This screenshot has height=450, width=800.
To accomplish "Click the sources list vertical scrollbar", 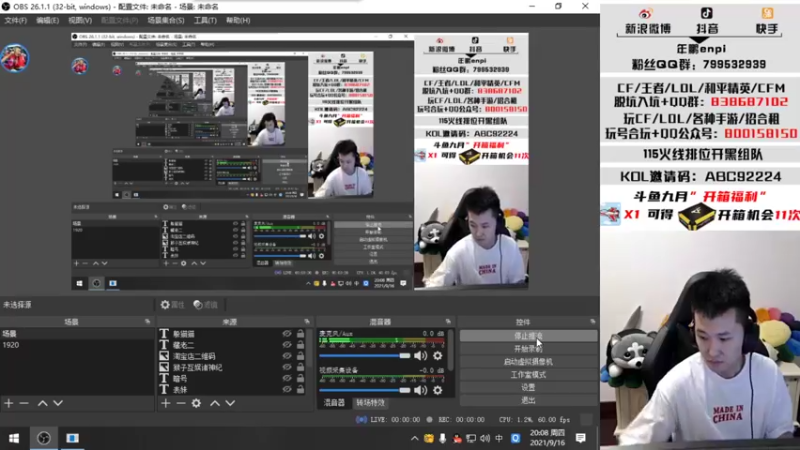I will tap(309, 349).
